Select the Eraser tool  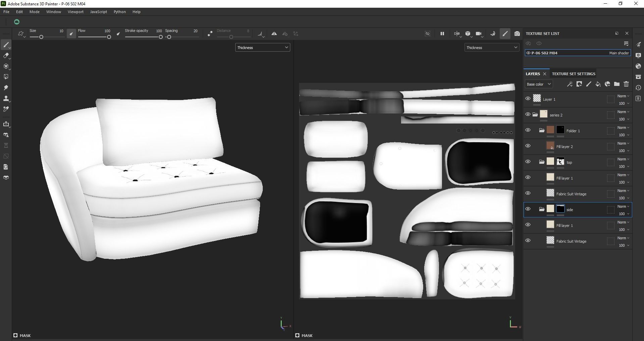click(x=6, y=55)
